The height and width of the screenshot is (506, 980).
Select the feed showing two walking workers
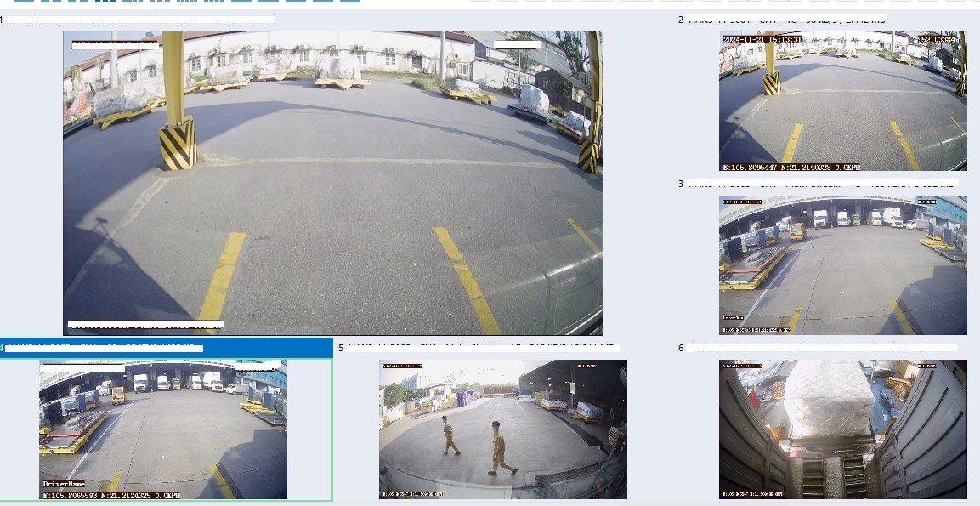[502, 429]
